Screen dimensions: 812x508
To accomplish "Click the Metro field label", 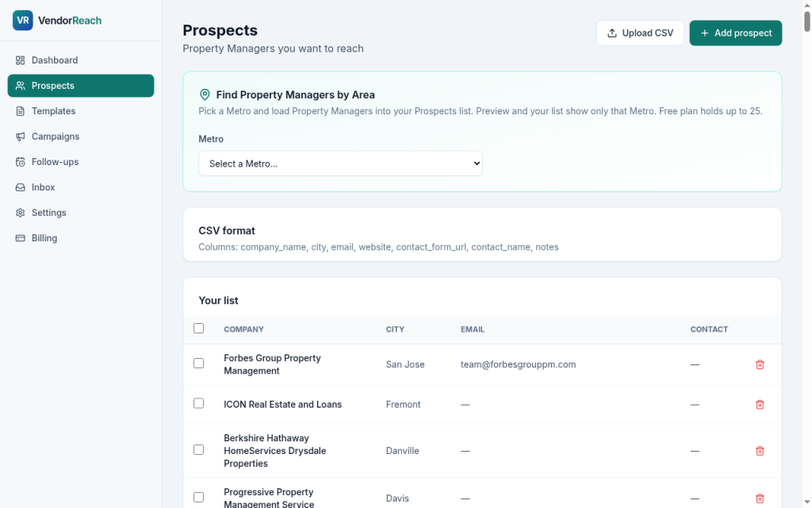I will tap(211, 139).
